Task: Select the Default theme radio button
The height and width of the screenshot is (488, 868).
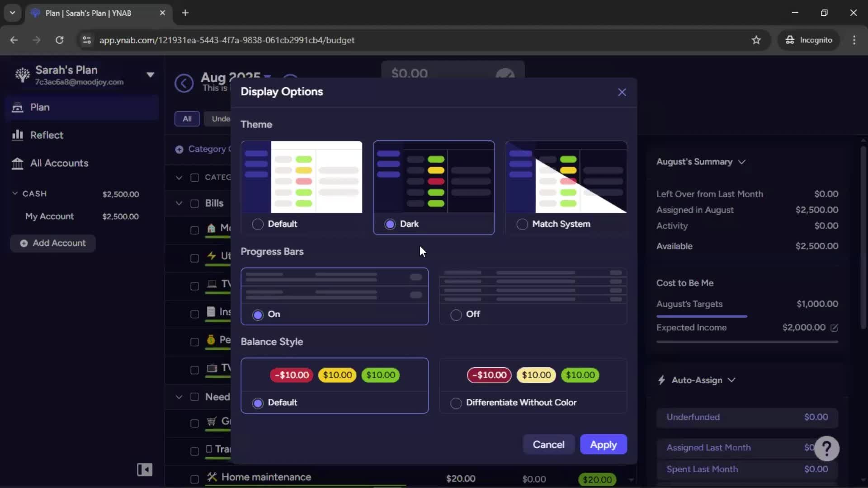Action: coord(258,224)
